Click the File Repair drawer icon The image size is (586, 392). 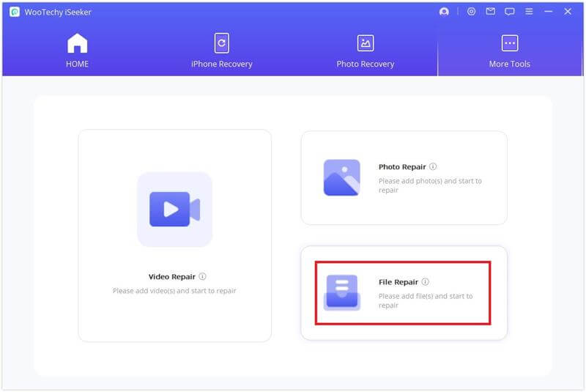[x=341, y=292]
